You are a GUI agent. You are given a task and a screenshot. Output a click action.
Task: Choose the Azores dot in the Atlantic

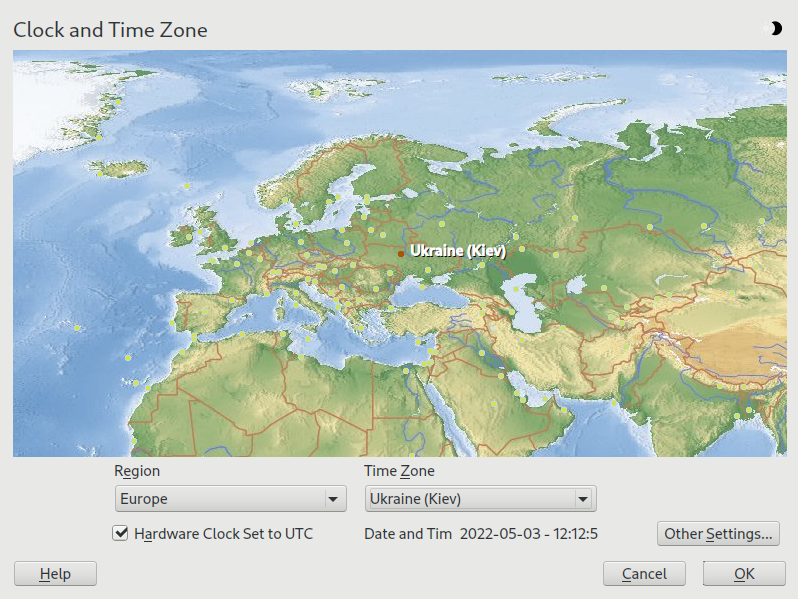coord(77,328)
